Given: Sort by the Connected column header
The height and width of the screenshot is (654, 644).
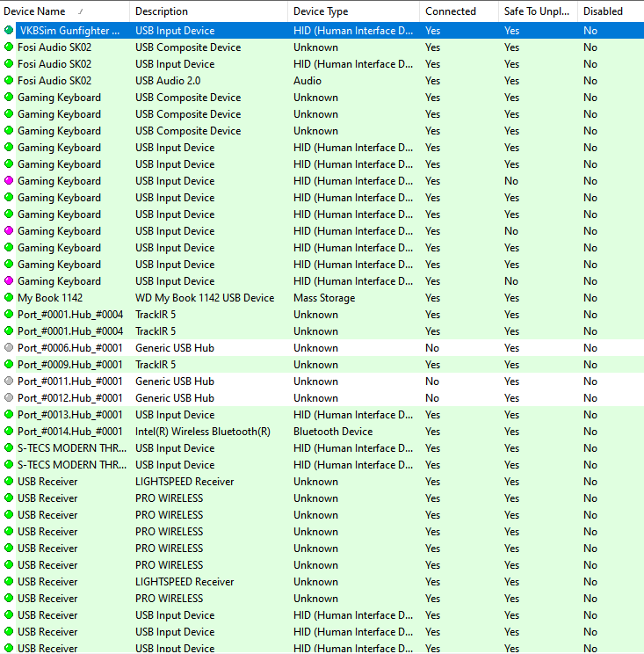Looking at the screenshot, I should (459, 11).
